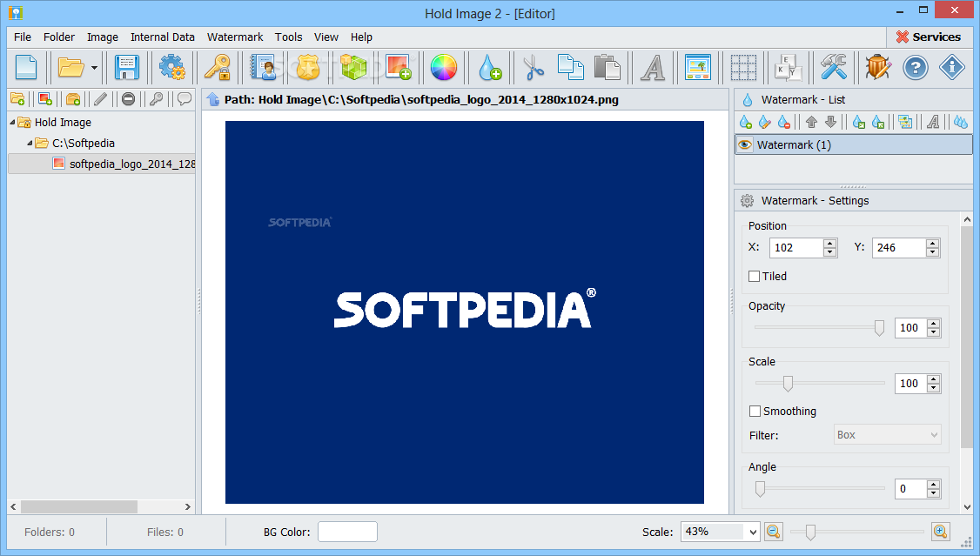The width and height of the screenshot is (980, 556).
Task: Add image using picture-plus toolbar icon
Action: [x=399, y=68]
